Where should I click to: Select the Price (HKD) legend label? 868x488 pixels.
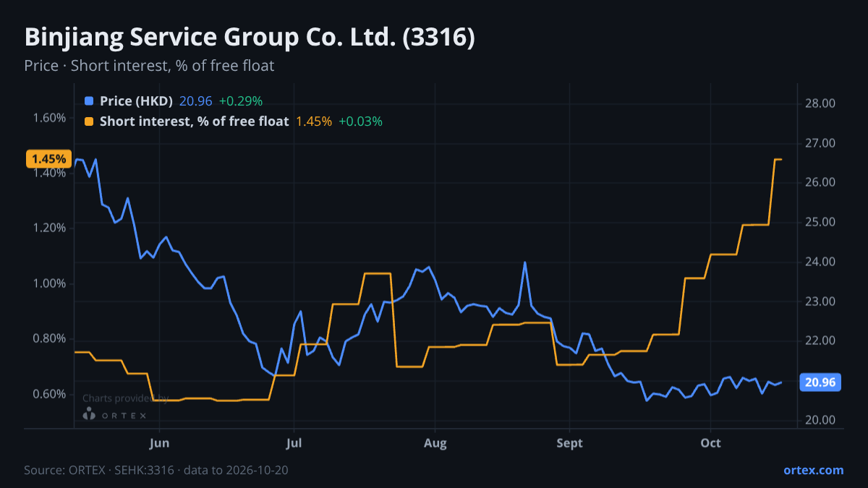click(137, 101)
